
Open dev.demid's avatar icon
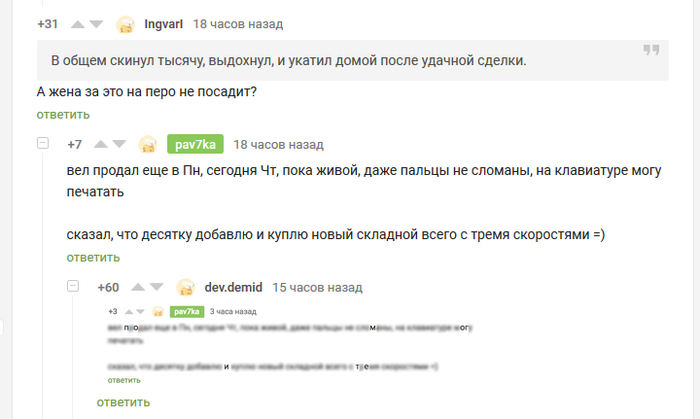pyautogui.click(x=186, y=287)
